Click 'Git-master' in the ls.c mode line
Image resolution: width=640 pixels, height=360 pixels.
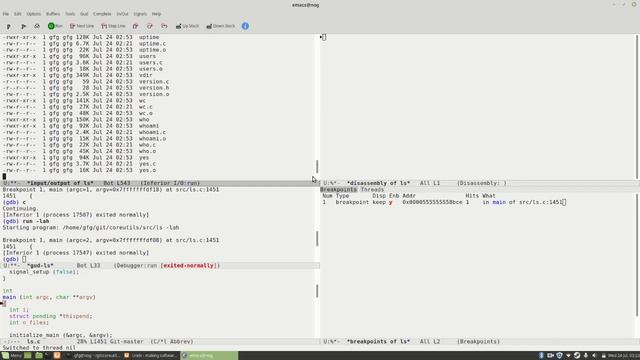click(x=127, y=342)
